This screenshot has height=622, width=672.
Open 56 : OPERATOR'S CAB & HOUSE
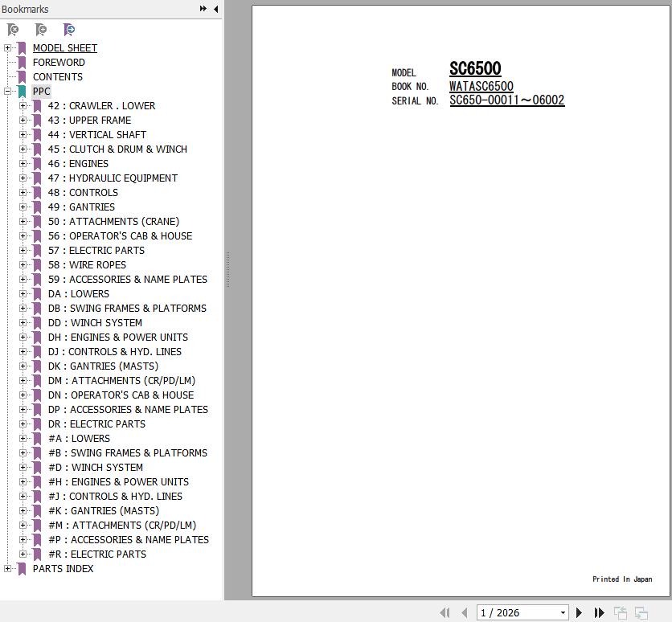(120, 236)
